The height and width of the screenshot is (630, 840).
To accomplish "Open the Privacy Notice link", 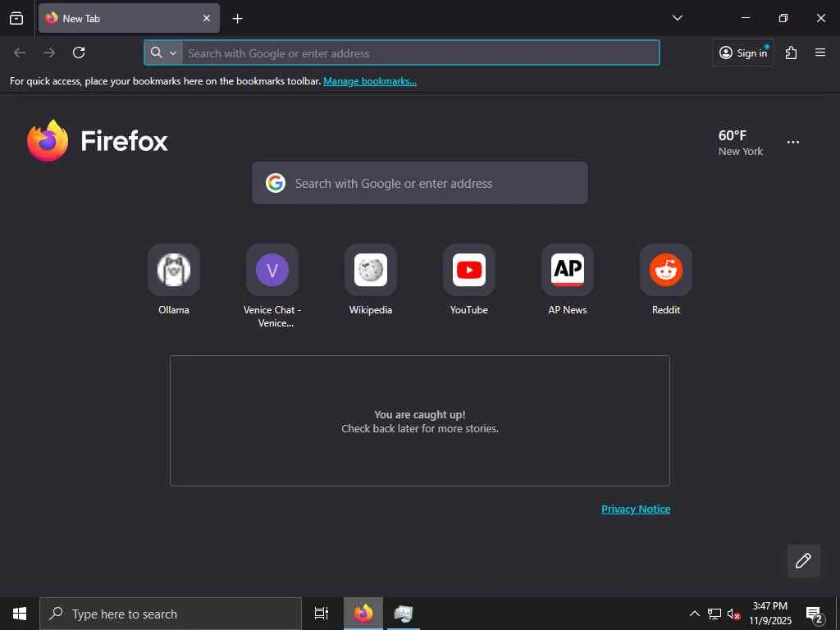I will pyautogui.click(x=636, y=509).
